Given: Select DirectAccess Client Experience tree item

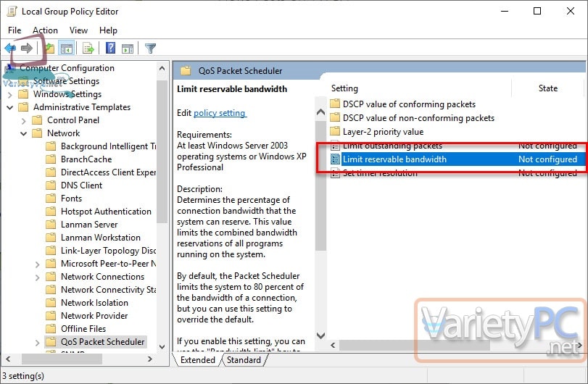Looking at the screenshot, I should 108,172.
